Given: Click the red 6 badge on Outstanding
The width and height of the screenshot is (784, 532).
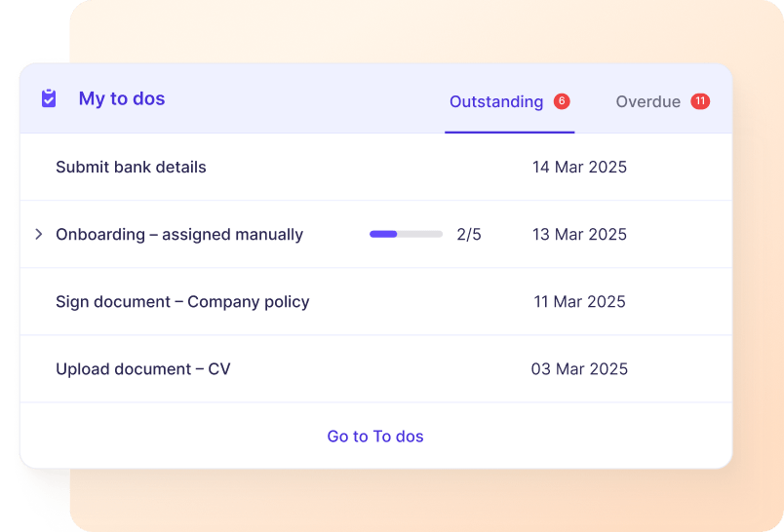Looking at the screenshot, I should pos(561,101).
